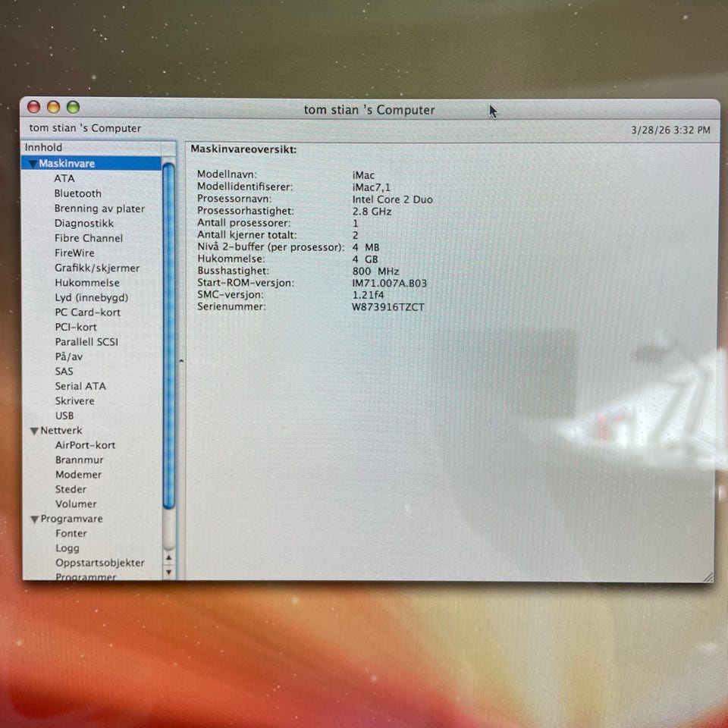
Task: Click the 4 GB Hukommelse value
Action: point(365,259)
